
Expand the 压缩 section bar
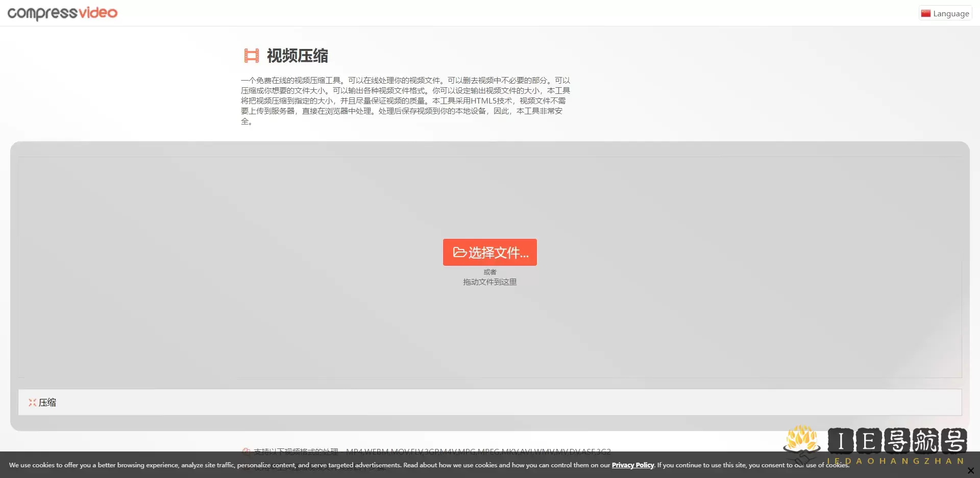coord(490,402)
